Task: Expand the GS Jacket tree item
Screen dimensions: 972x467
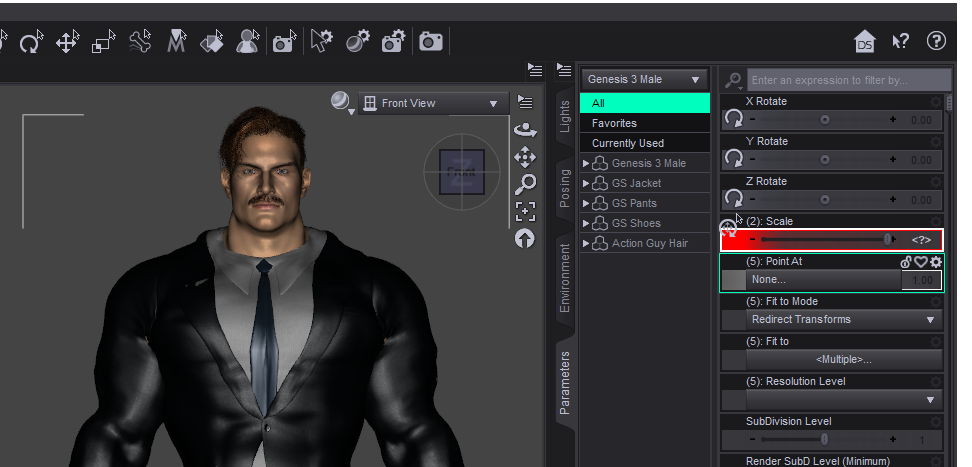Action: 586,183
